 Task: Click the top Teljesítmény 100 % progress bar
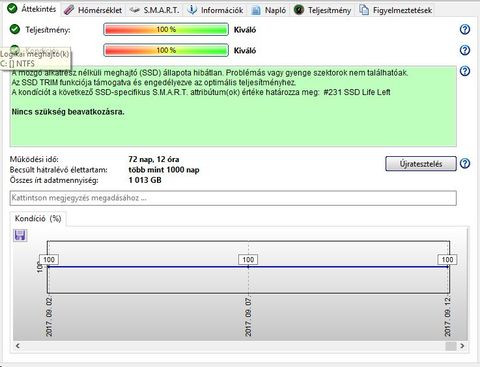[166, 29]
